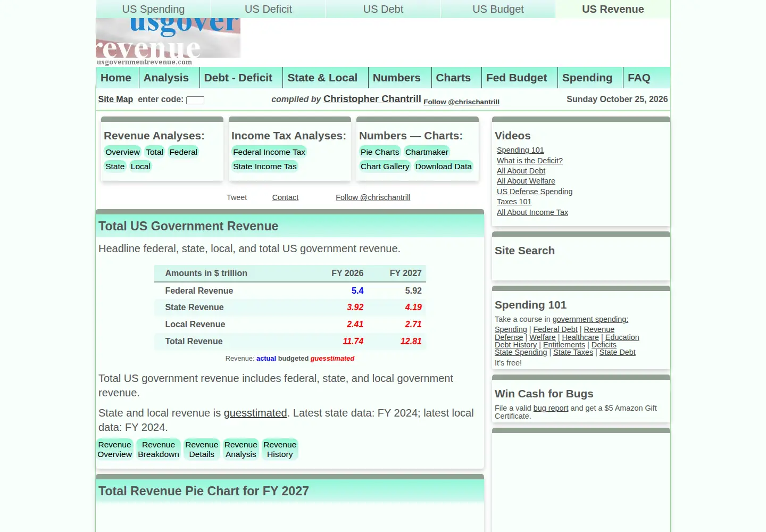
Task: Open the Overview revenue analysis button
Action: [122, 152]
